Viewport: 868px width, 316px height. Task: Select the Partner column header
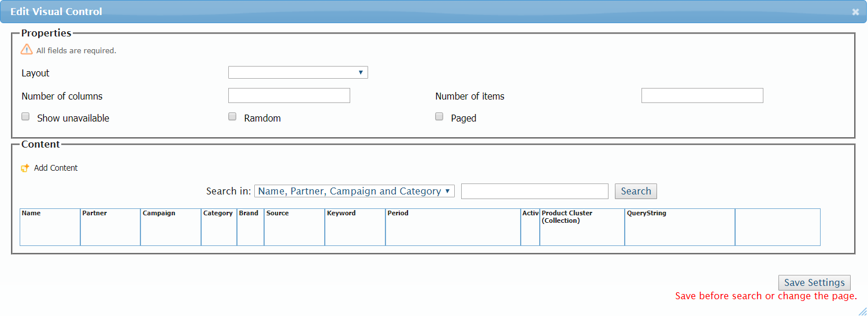click(94, 213)
